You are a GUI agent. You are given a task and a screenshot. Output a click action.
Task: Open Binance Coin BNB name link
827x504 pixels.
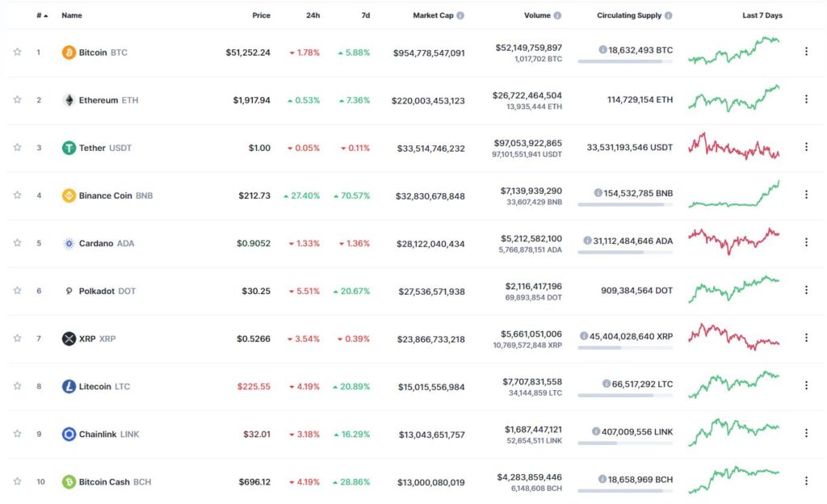[115, 195]
